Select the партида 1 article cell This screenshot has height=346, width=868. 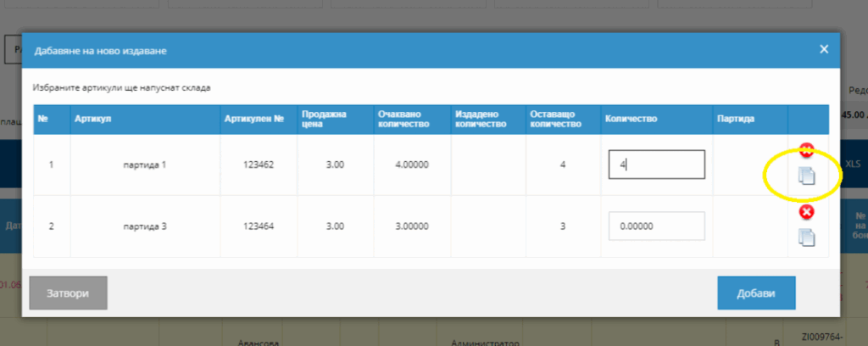pos(144,165)
